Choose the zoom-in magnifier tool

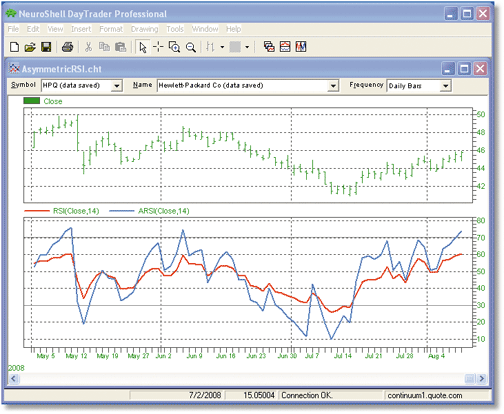(174, 47)
